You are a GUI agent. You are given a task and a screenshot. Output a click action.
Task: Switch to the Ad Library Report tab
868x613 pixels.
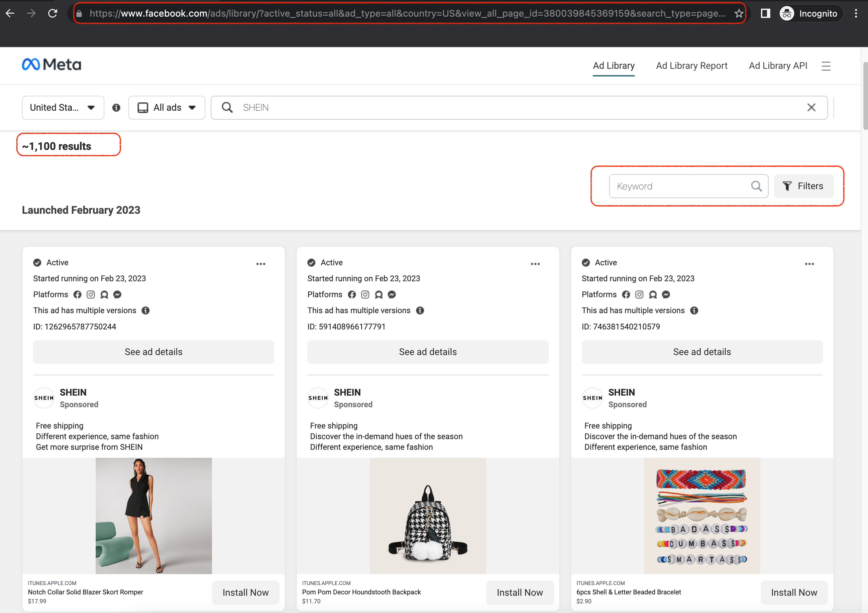692,65
